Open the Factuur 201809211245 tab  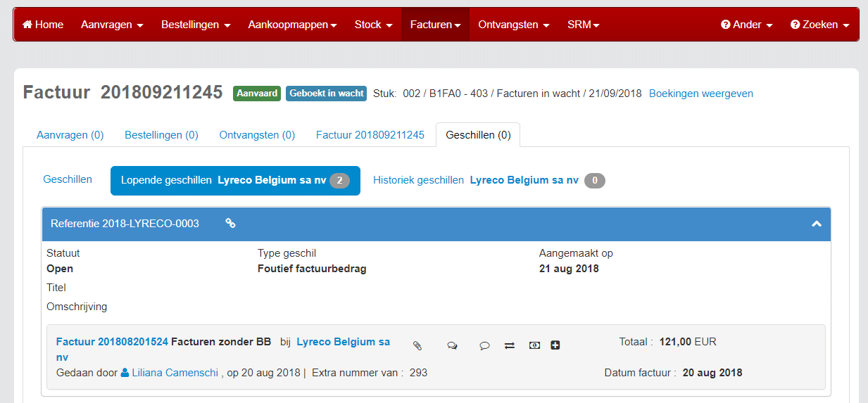[370, 135]
